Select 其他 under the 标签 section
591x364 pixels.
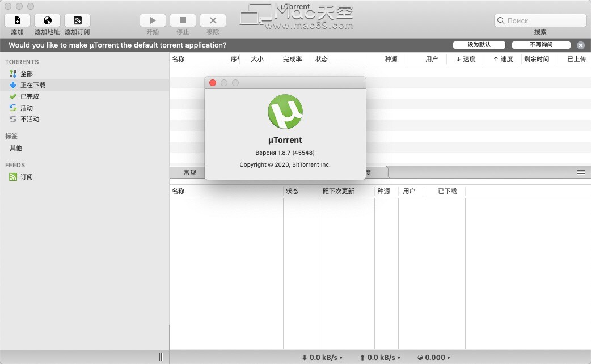[15, 148]
